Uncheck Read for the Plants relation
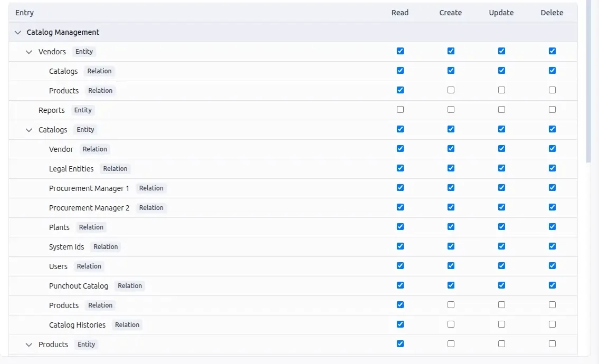 (400, 226)
